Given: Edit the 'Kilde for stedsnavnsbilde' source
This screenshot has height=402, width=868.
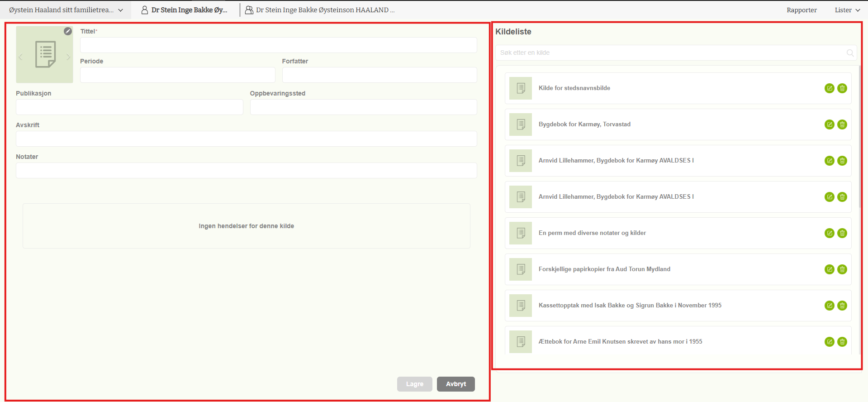Looking at the screenshot, I should click(x=829, y=88).
